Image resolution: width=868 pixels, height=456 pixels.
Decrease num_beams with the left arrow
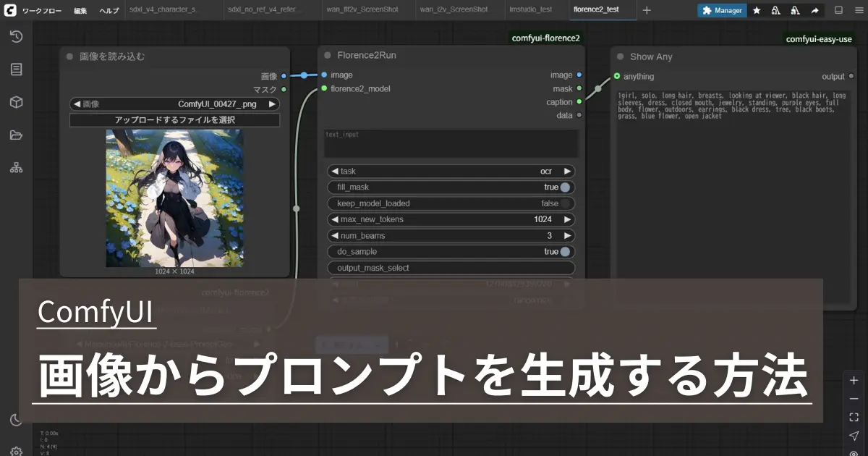pos(334,236)
